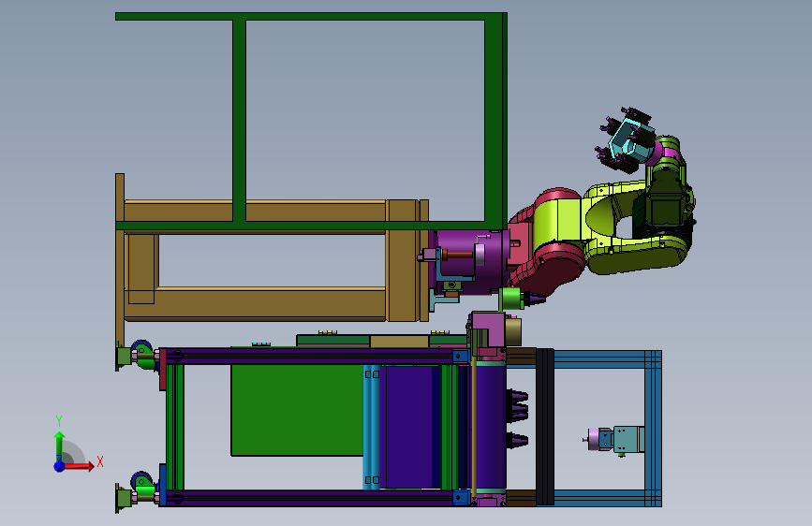Select the small green cylinder below robot base
Screen dimensions: 812x526
511,299
